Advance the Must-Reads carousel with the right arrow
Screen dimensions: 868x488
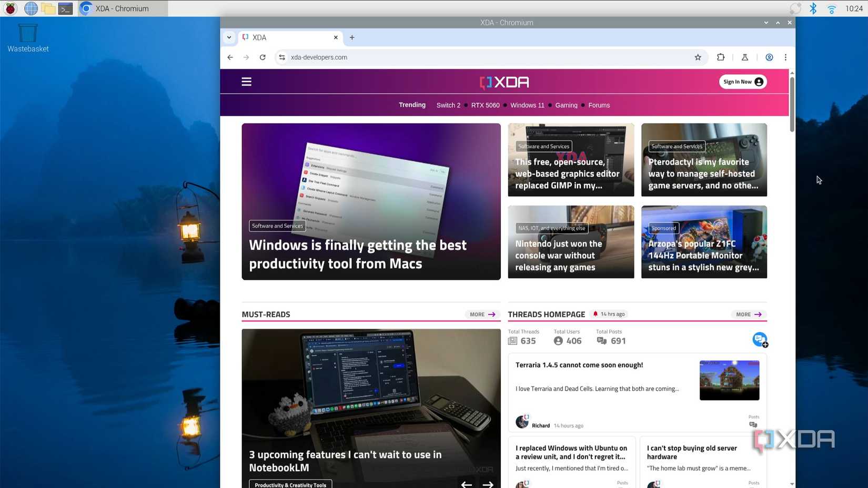click(x=487, y=484)
